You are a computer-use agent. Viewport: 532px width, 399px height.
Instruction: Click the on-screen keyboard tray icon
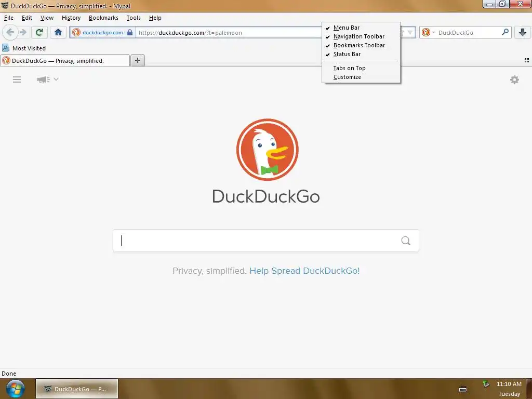coord(463,389)
